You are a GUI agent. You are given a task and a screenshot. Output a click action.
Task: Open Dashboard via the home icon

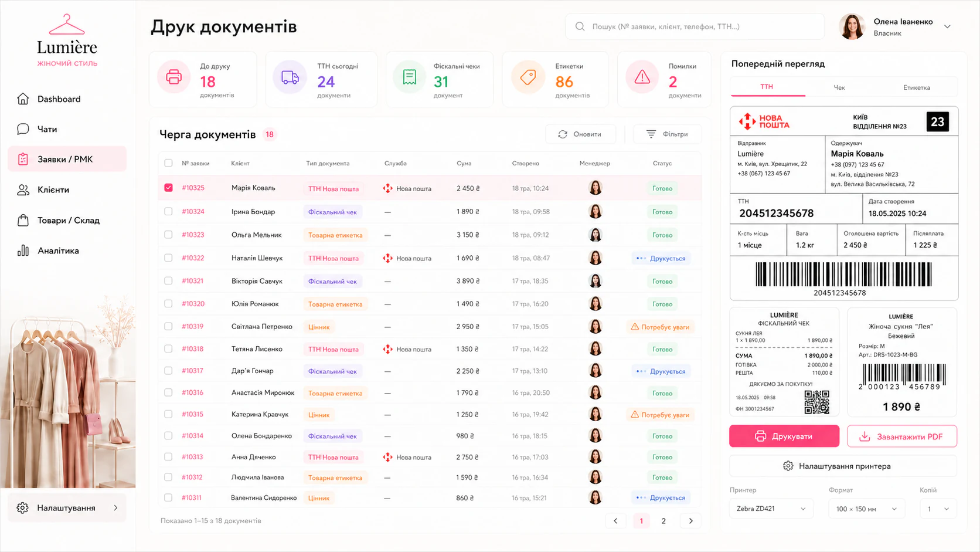point(23,99)
